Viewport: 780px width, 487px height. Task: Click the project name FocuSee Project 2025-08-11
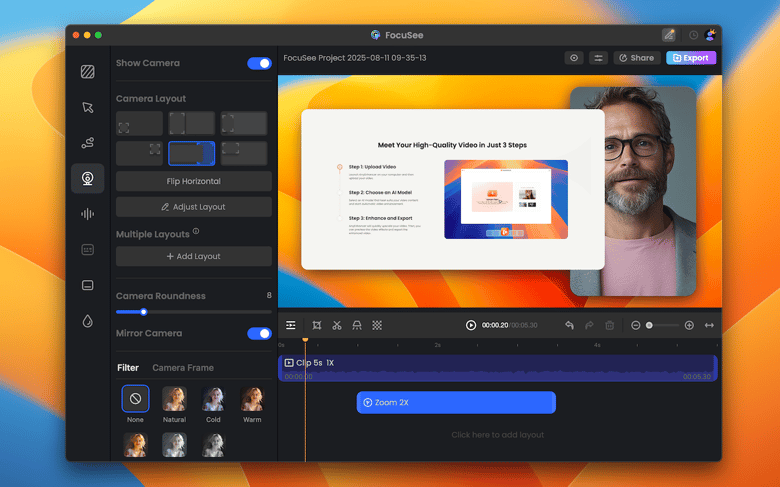click(355, 58)
